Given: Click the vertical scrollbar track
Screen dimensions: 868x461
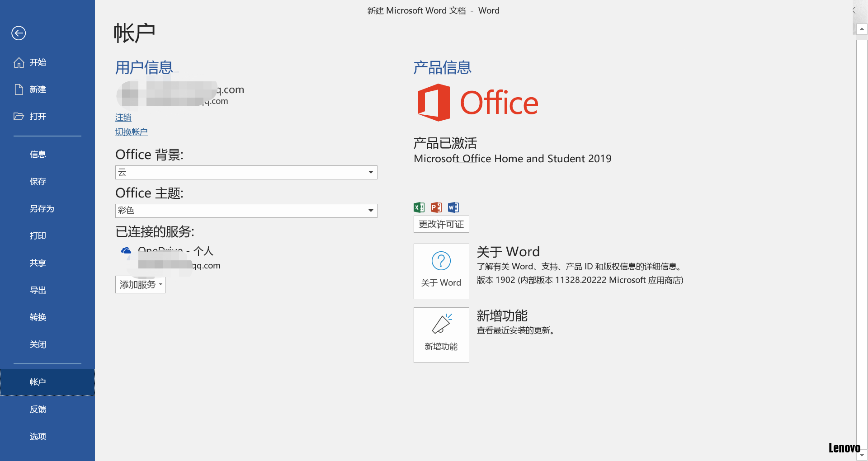Looking at the screenshot, I should click(x=862, y=244).
